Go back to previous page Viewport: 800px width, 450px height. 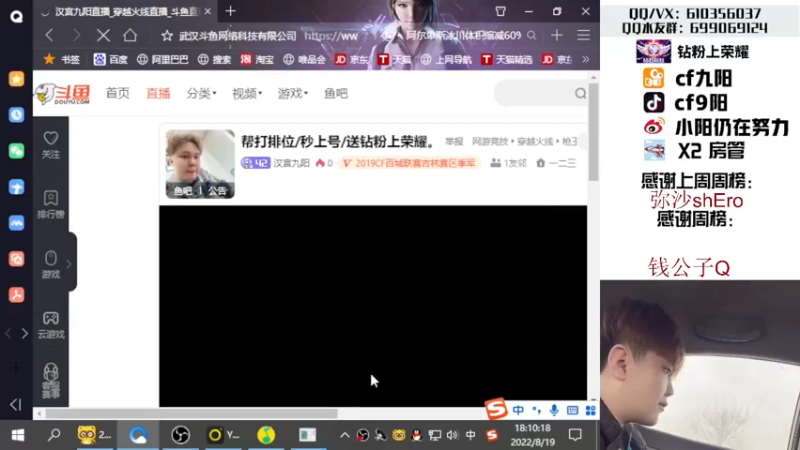pos(49,35)
